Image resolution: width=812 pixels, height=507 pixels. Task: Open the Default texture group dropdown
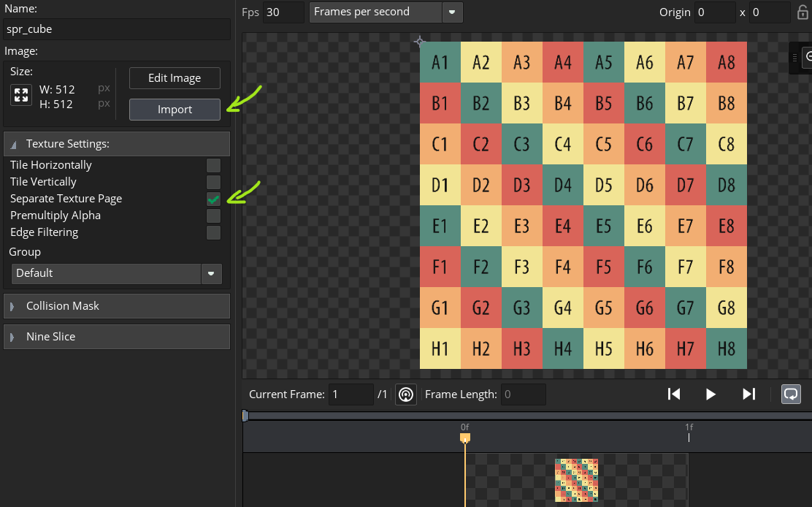[117, 273]
